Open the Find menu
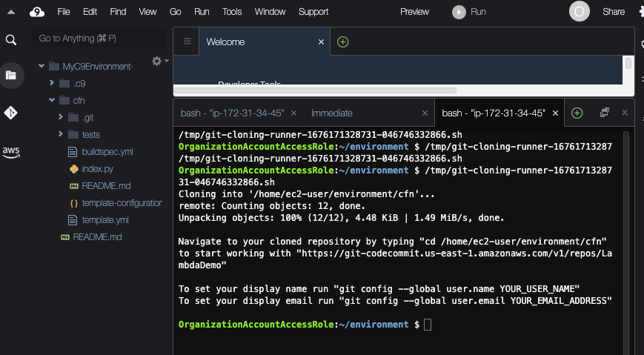 tap(118, 12)
